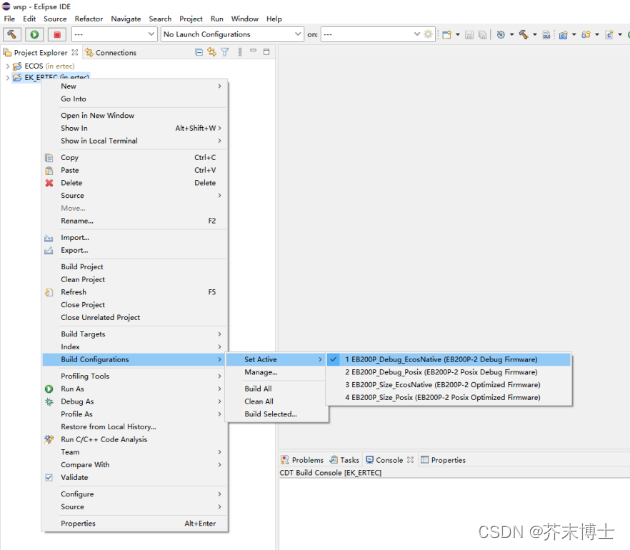Choose Manage... in Build Configurations submenu
630x550 pixels.
tap(276, 372)
